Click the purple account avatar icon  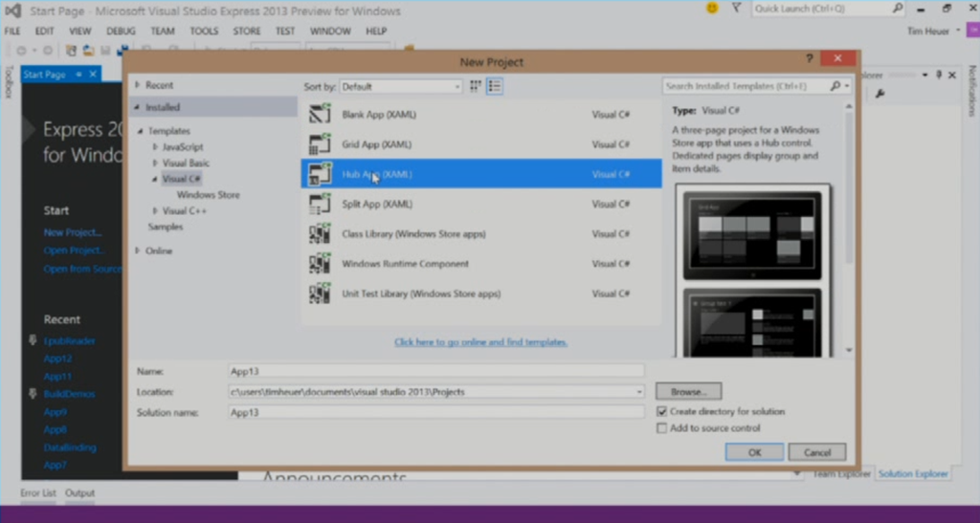pyautogui.click(x=973, y=31)
